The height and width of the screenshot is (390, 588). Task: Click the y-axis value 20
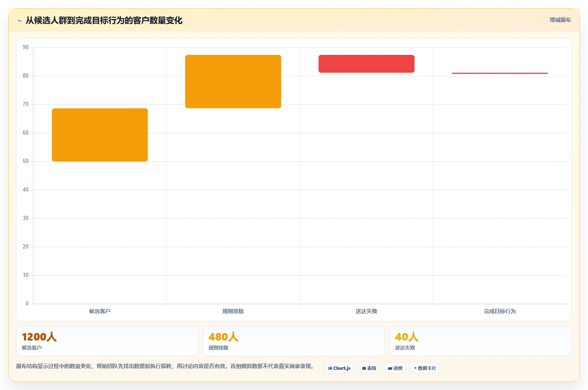(26, 247)
